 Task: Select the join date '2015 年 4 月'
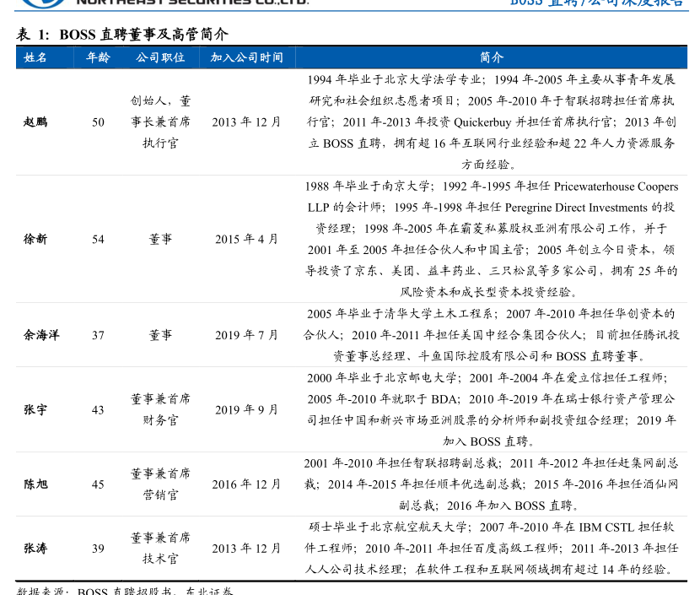(x=246, y=239)
